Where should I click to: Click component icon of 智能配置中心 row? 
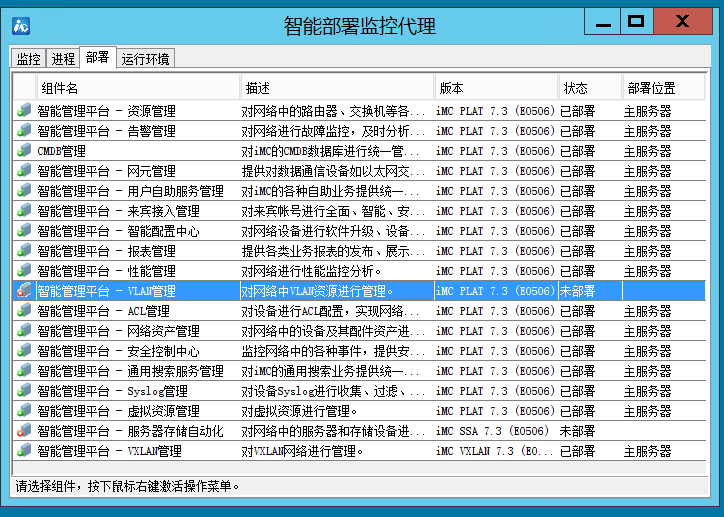pyautogui.click(x=24, y=231)
